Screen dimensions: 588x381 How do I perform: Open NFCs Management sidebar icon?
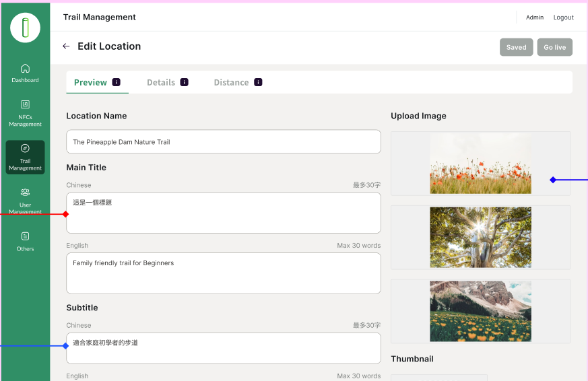coord(25,104)
